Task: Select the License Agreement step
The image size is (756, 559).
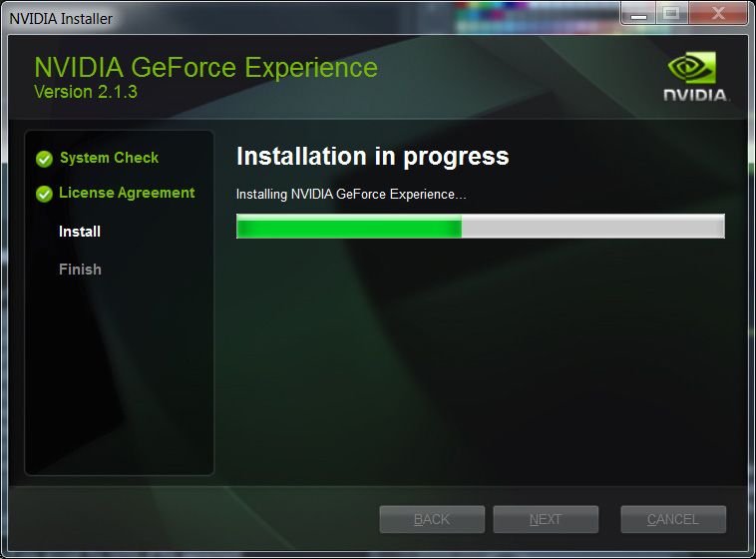Action: pos(127,193)
